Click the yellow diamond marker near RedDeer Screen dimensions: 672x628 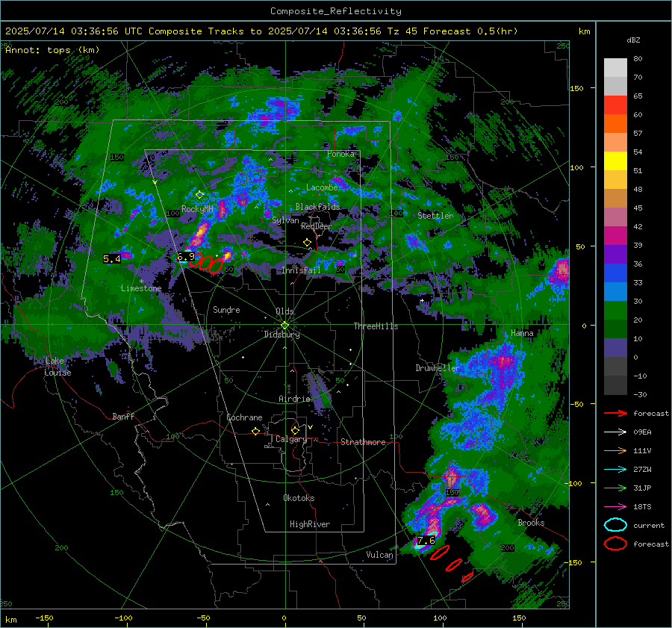307,243
